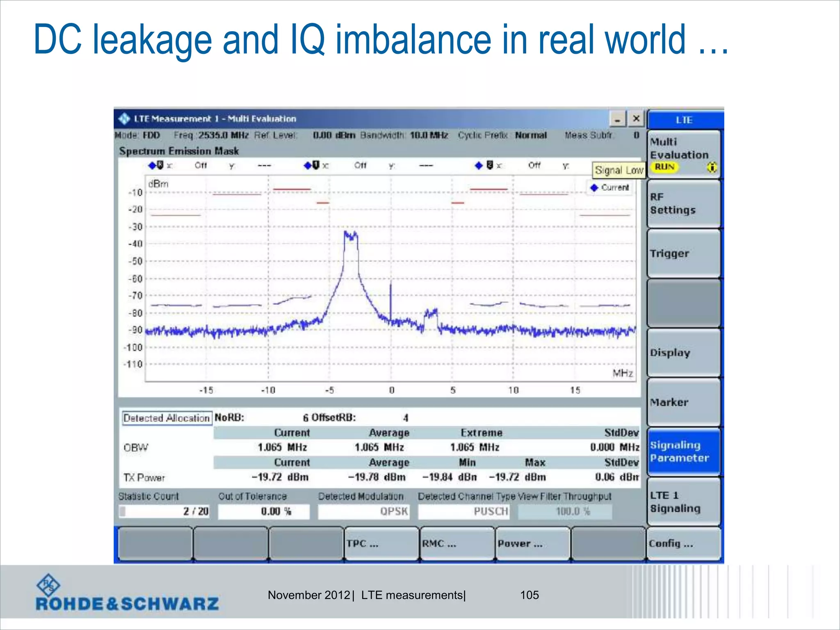
Task: Click the TX Power Current -19.72 dBm value
Action: pos(280,477)
